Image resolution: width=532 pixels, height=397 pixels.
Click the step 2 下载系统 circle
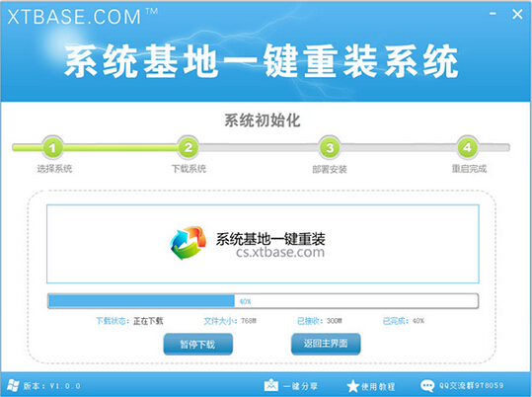(x=188, y=148)
